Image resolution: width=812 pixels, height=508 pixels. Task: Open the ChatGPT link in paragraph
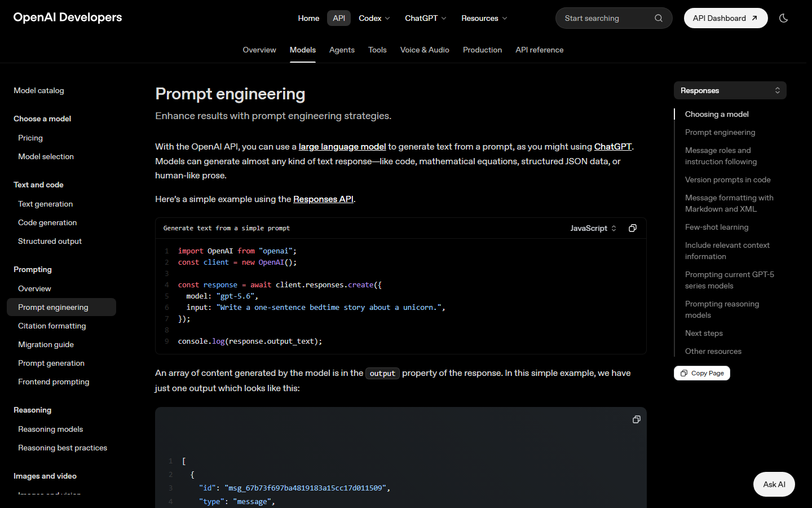click(613, 147)
